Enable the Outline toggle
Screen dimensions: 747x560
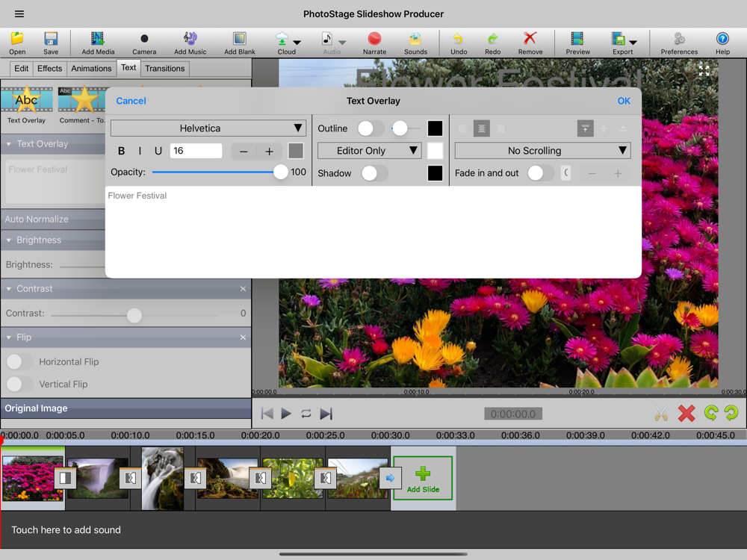click(371, 128)
